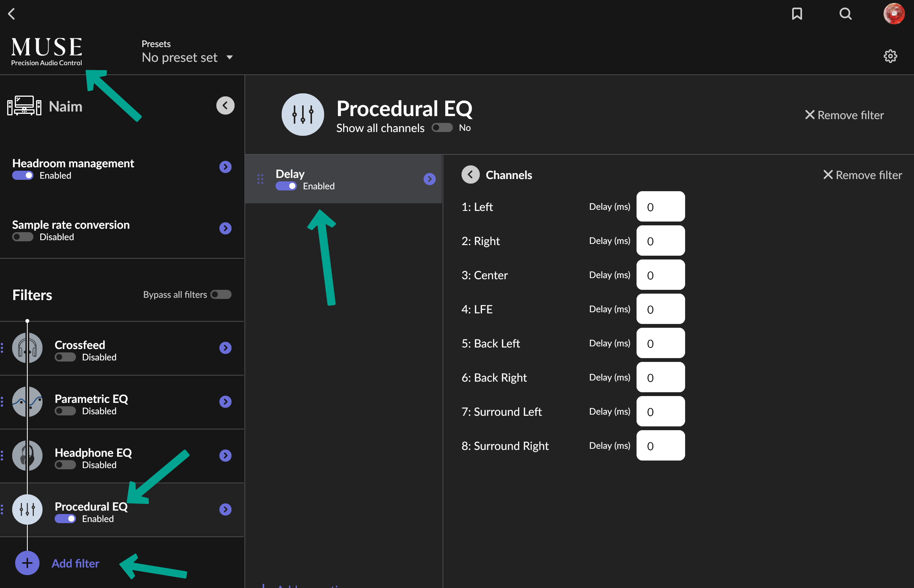This screenshot has height=588, width=914.
Task: Go back using top-left arrow
Action: (11, 14)
